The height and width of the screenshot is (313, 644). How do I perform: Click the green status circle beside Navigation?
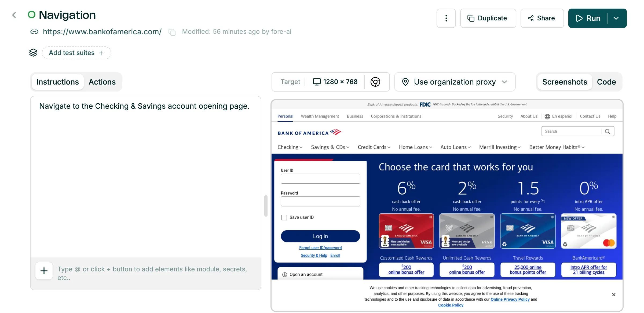(x=32, y=14)
